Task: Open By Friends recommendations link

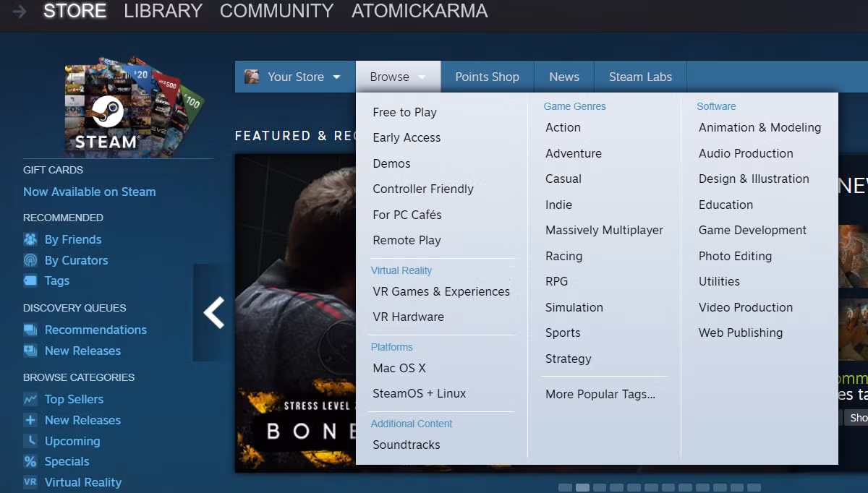Action: 73,239
